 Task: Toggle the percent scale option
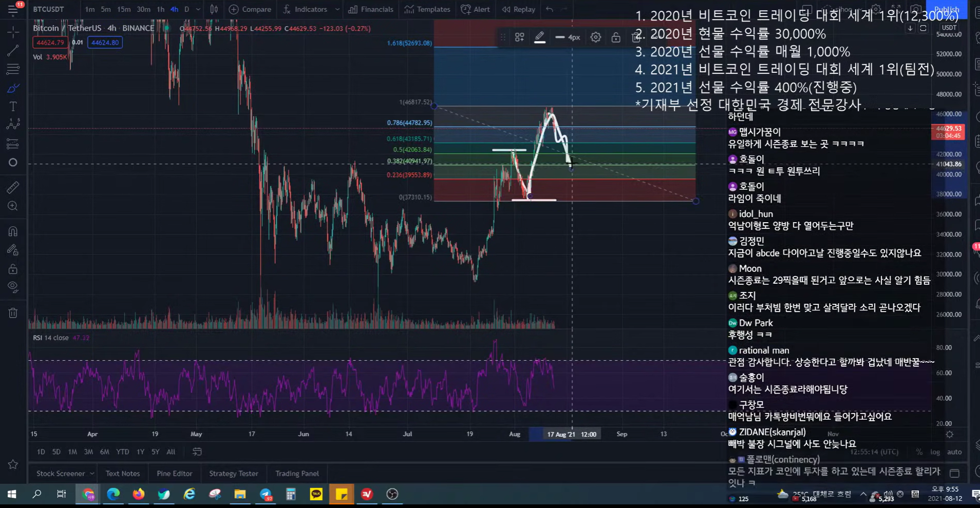(x=919, y=452)
